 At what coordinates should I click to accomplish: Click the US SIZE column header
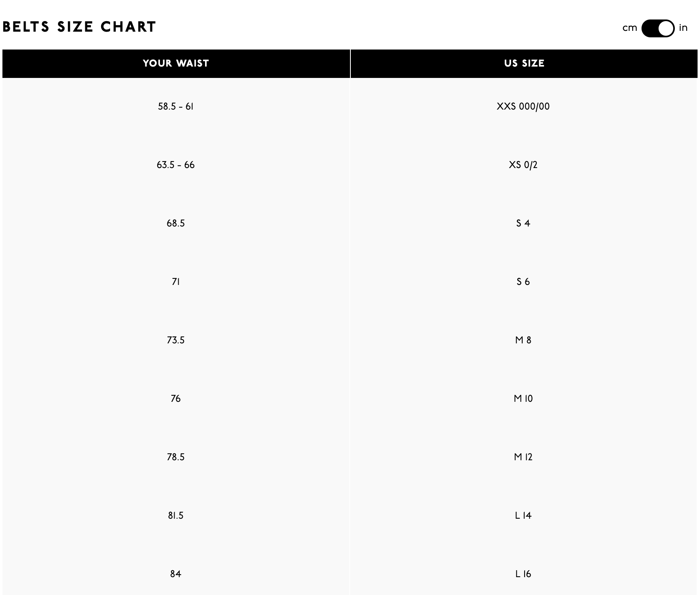[524, 63]
